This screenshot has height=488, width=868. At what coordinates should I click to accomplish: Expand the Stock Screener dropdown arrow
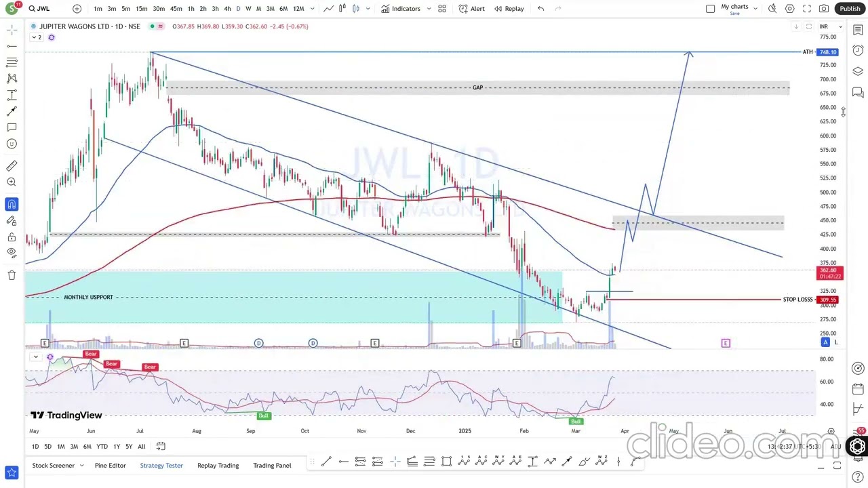(x=81, y=466)
